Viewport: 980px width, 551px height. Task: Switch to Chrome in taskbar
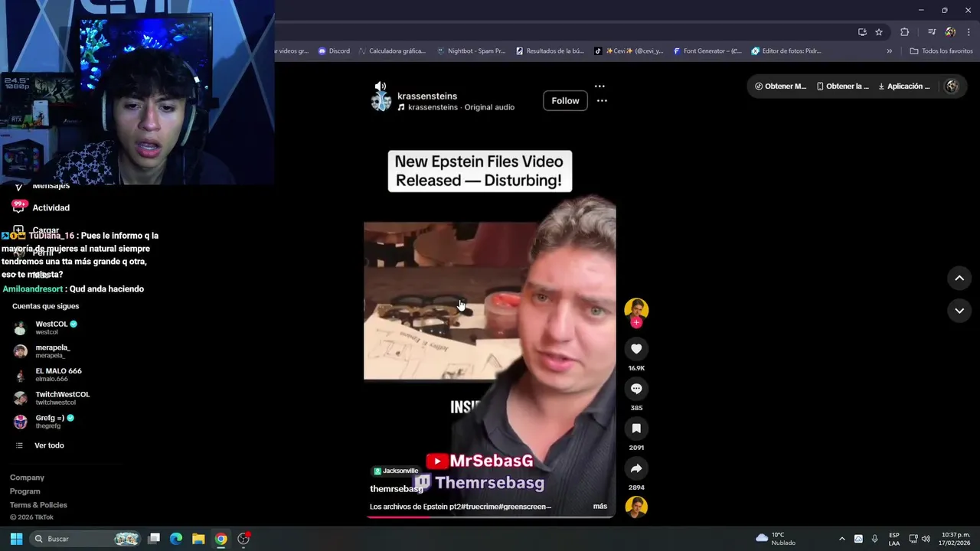tap(220, 539)
